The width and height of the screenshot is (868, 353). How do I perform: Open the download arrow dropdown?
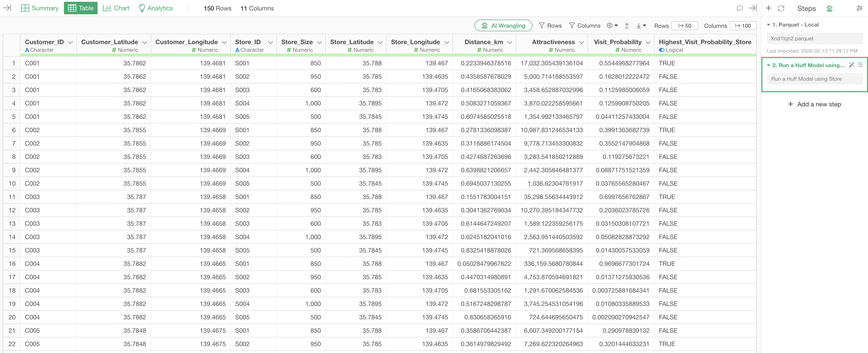641,26
